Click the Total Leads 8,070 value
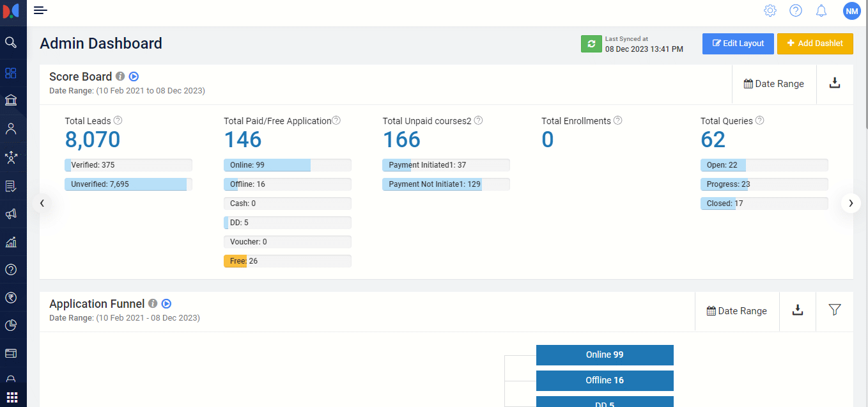This screenshot has height=407, width=868. 93,140
